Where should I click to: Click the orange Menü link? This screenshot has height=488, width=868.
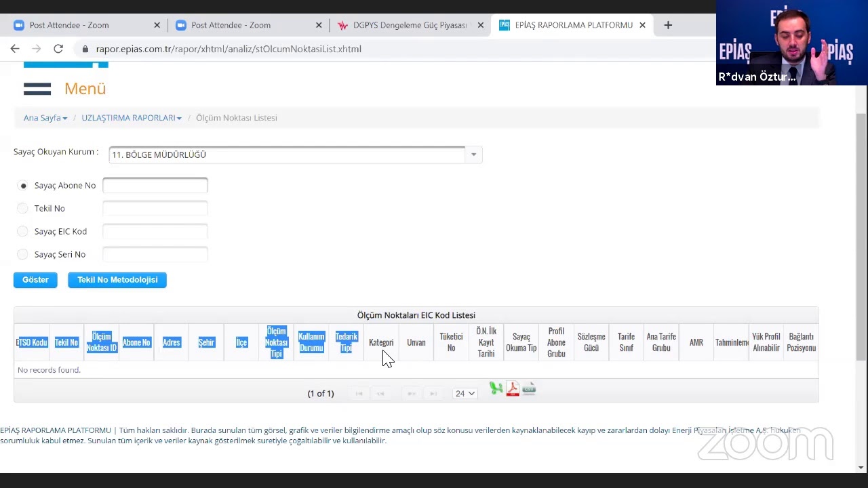[85, 89]
